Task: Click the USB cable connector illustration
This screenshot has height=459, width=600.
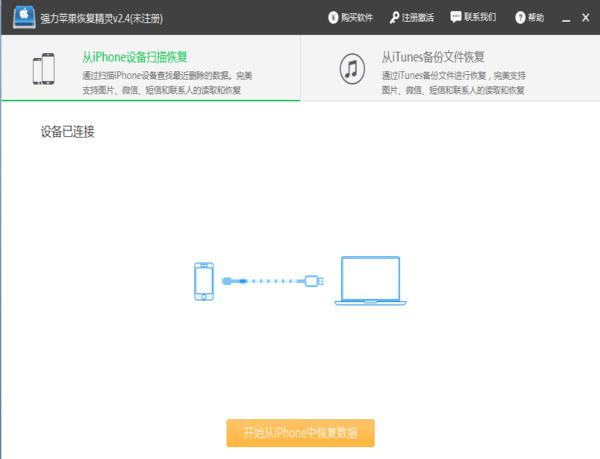Action: coord(272,281)
